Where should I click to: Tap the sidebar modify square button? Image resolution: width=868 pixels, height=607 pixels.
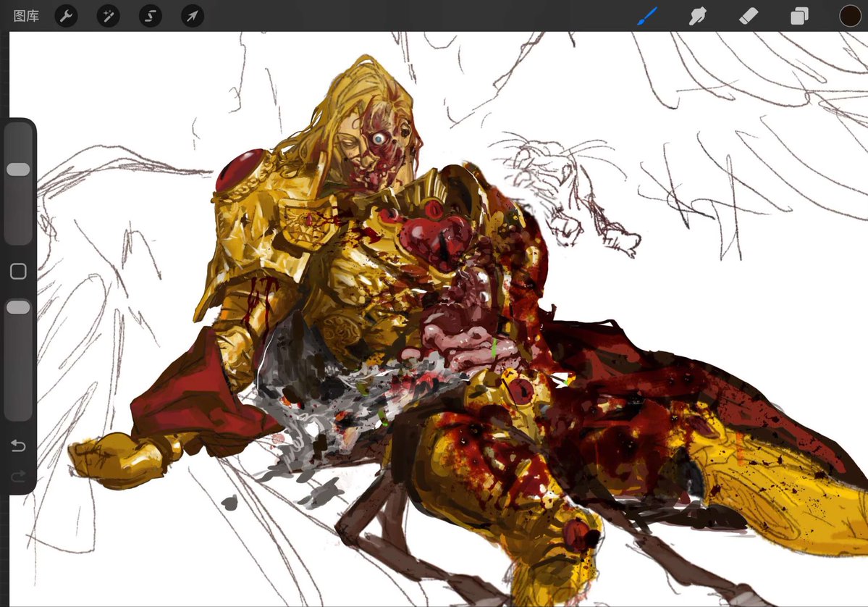(x=18, y=271)
